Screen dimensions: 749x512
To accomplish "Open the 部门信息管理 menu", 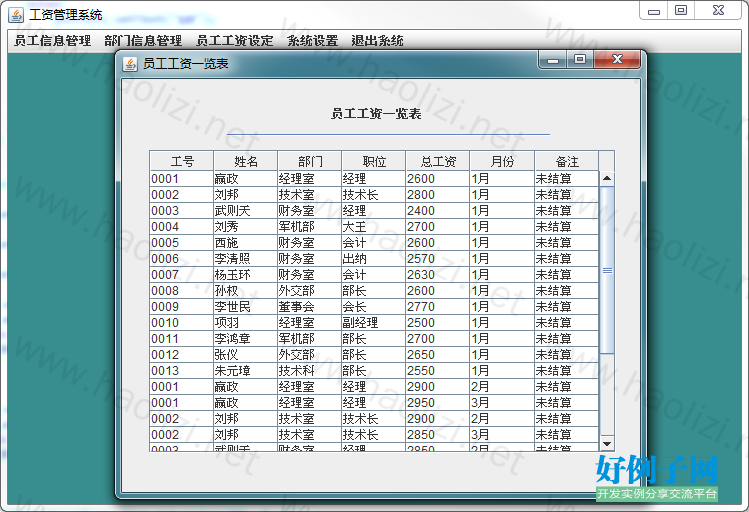I will pos(143,41).
